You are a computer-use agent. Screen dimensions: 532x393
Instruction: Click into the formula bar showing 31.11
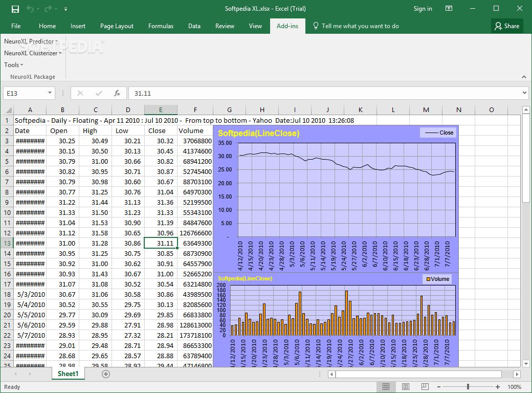(324, 93)
